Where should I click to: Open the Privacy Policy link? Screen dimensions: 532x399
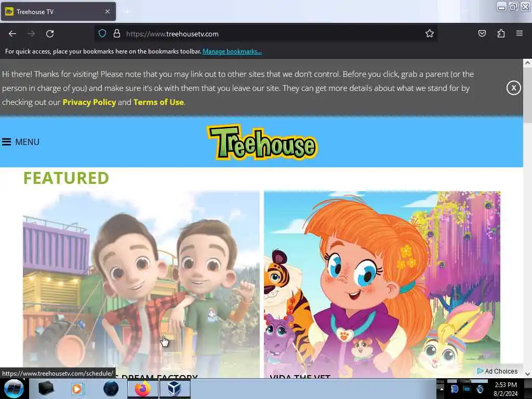tap(89, 102)
